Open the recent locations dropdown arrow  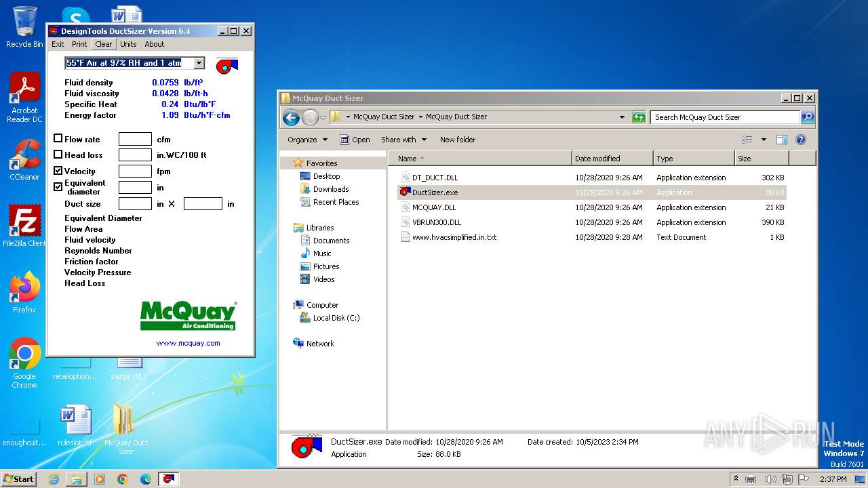coord(323,117)
